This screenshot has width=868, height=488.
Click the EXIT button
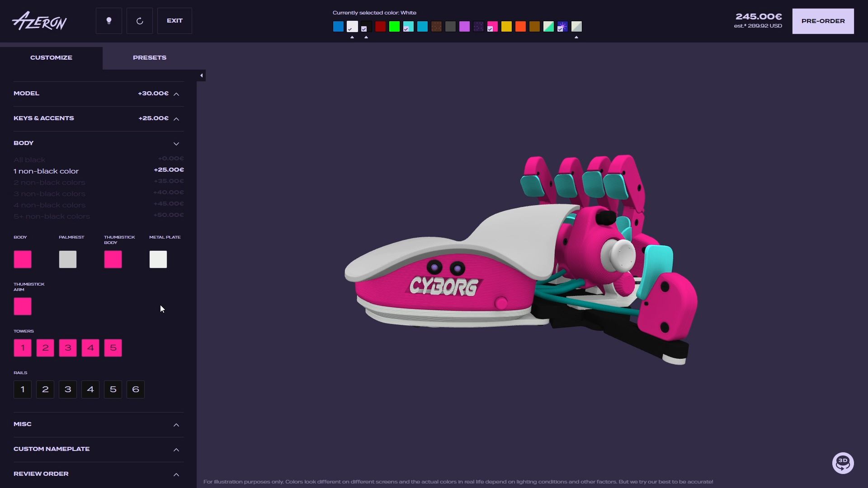[175, 21]
